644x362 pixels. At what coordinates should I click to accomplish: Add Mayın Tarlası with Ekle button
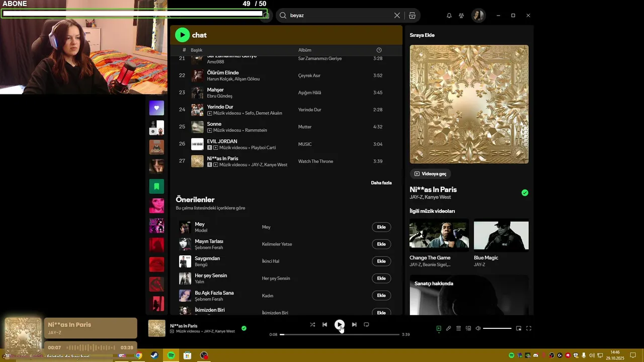point(381,244)
